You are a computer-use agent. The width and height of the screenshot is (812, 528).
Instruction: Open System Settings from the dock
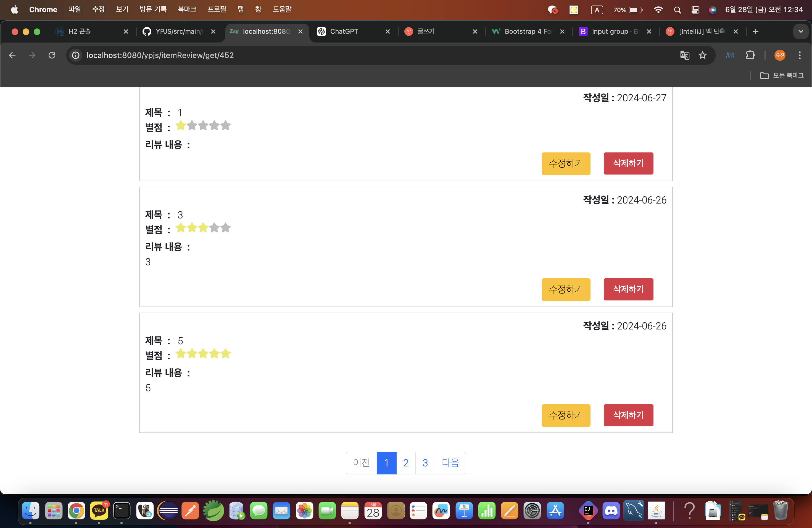tap(532, 511)
